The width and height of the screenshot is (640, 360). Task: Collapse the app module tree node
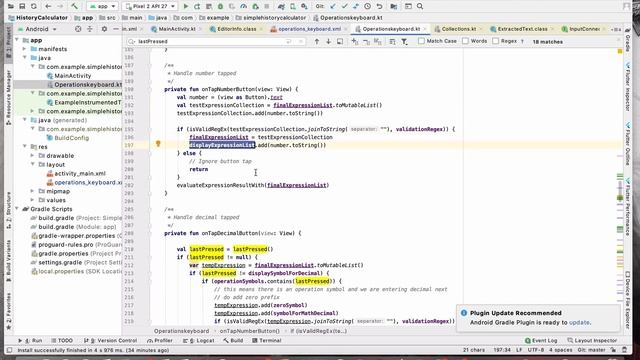point(17,40)
